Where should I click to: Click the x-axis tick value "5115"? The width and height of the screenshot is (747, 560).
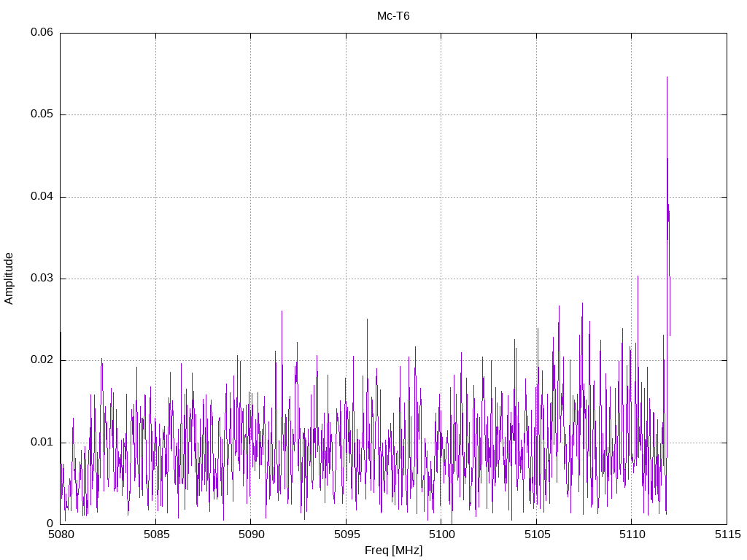(727, 534)
